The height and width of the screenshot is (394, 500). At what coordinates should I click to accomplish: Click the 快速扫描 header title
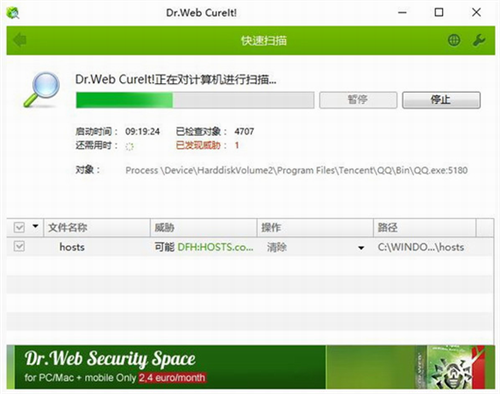coord(264,40)
